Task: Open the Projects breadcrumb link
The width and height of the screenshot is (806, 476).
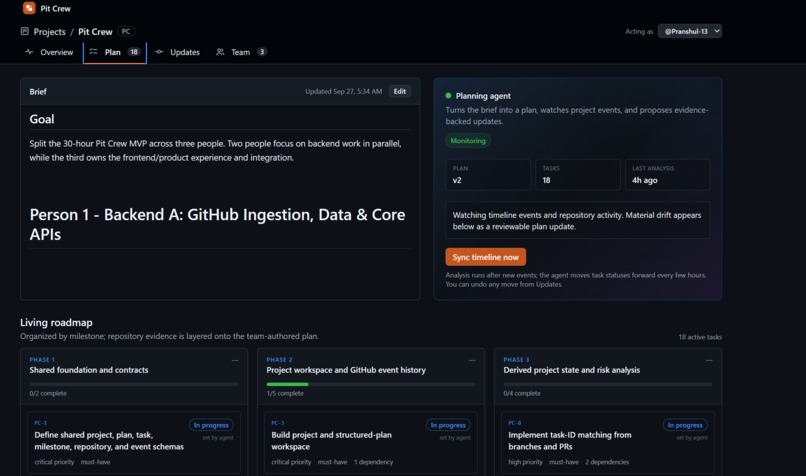Action: (x=49, y=32)
